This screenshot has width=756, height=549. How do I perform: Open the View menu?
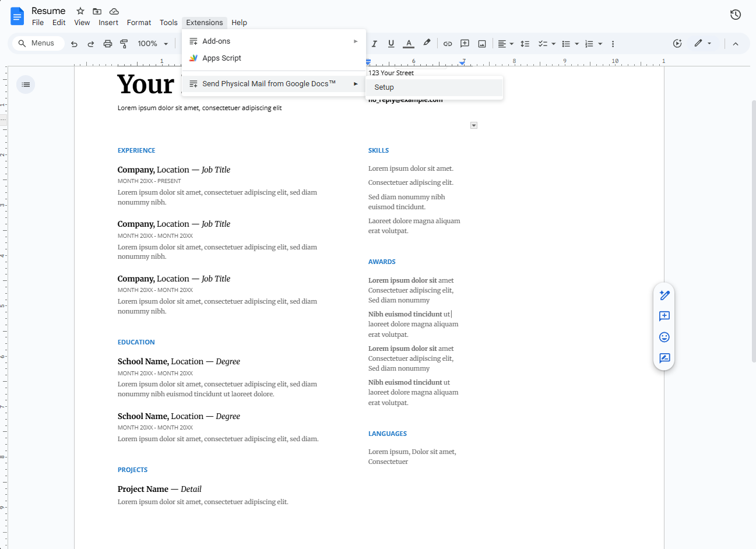click(82, 23)
